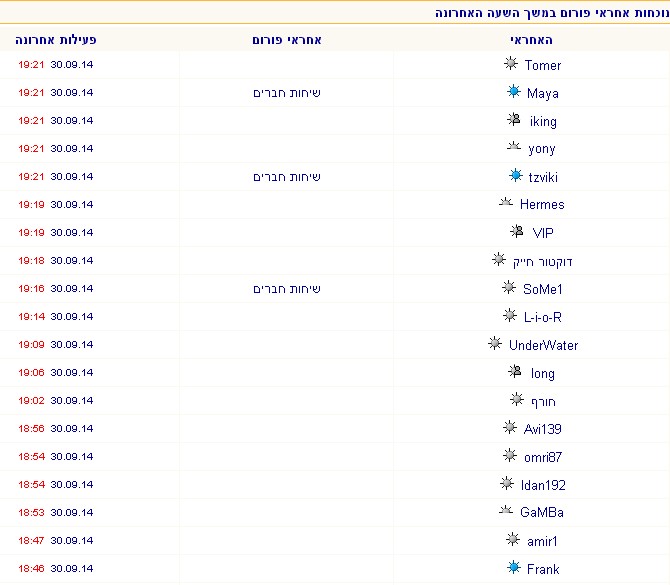The width and height of the screenshot is (670, 585).
Task: Click the פעילות אחרונה column header
Action: pos(56,39)
